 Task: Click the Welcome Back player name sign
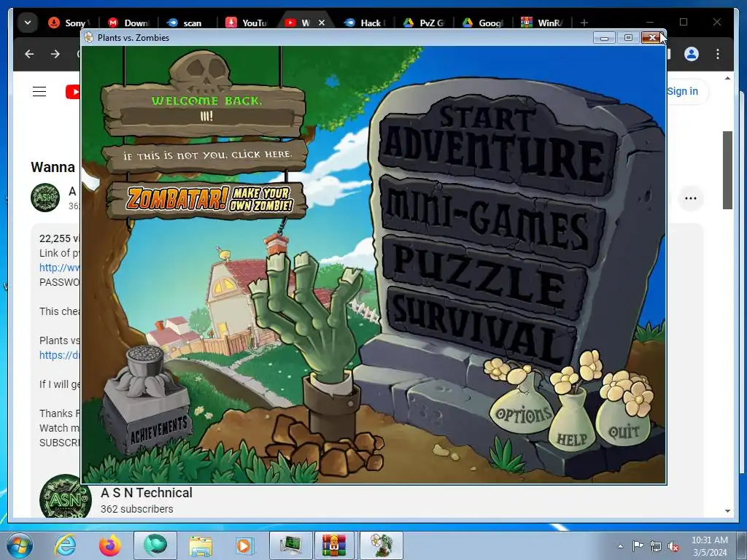click(205, 111)
